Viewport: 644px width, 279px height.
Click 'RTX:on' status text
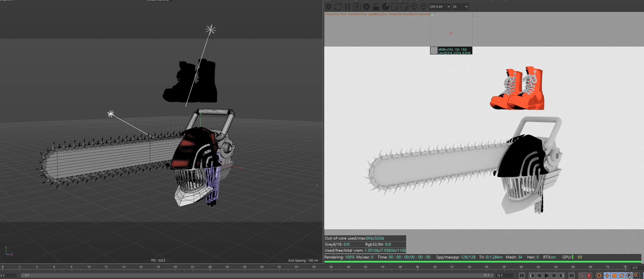[x=549, y=257]
